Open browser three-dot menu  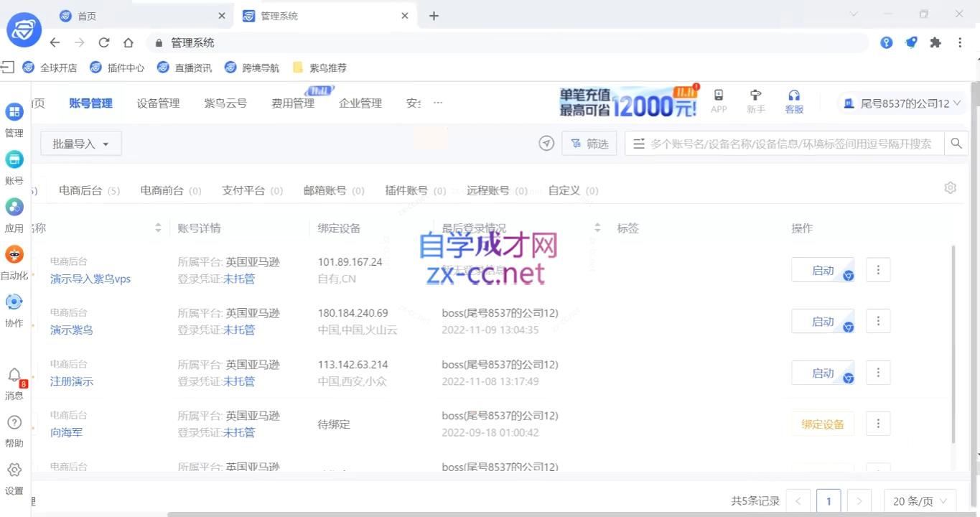[x=960, y=42]
